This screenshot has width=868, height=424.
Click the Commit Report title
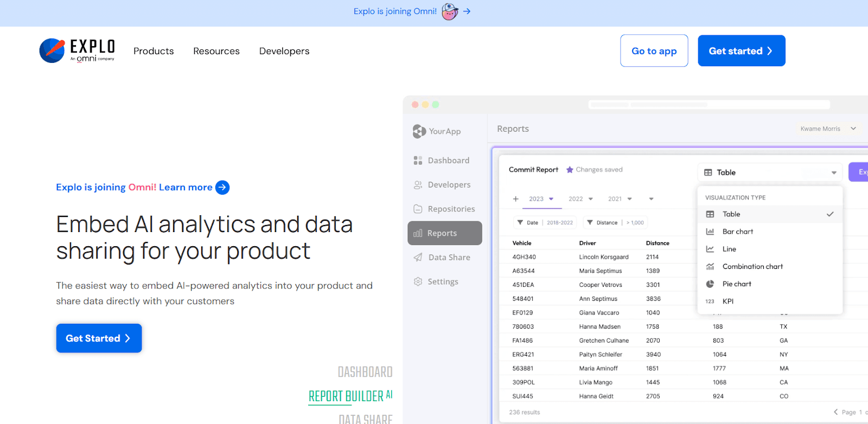(533, 170)
